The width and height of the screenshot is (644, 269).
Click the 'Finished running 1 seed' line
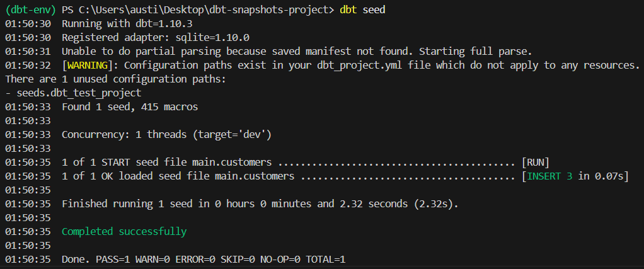(x=260, y=203)
